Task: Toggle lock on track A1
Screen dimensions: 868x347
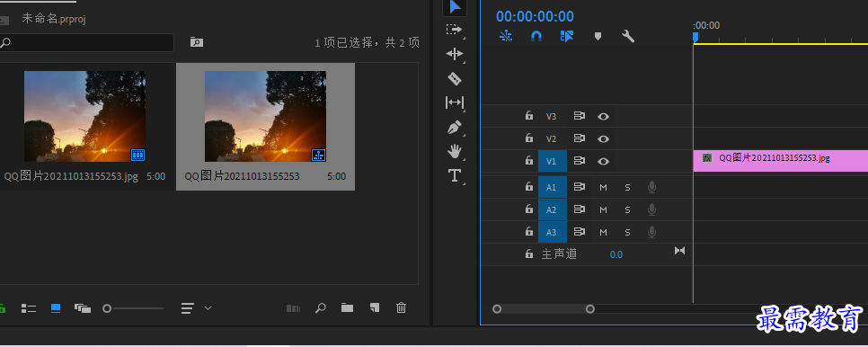Action: click(529, 187)
